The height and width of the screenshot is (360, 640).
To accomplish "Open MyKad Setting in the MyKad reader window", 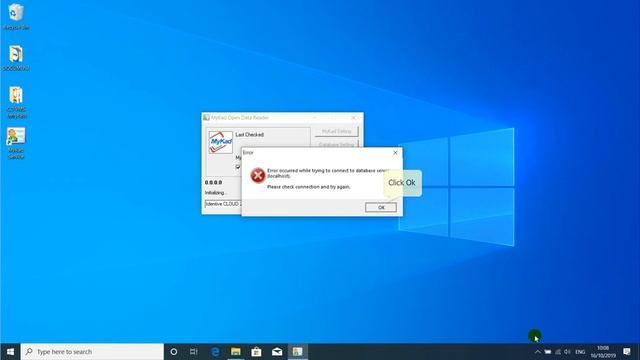I will click(336, 131).
